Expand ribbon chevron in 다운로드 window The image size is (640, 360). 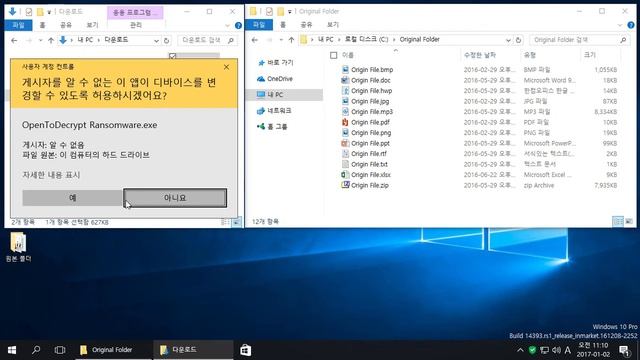tap(227, 25)
